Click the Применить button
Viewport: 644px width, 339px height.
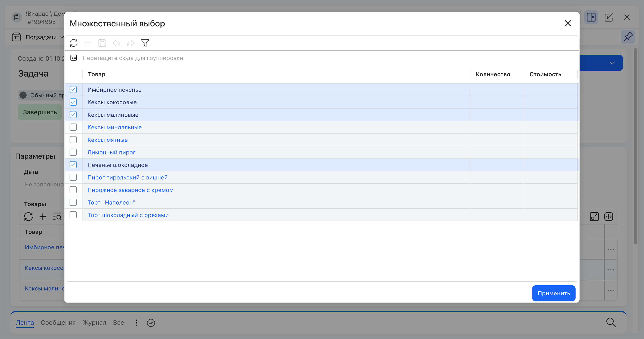point(553,293)
